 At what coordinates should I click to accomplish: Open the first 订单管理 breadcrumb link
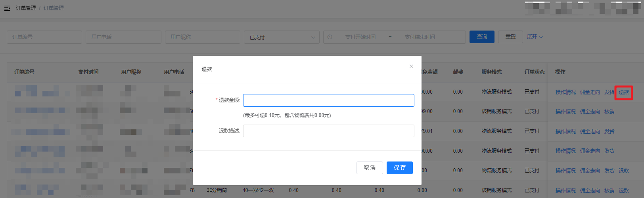coord(26,8)
